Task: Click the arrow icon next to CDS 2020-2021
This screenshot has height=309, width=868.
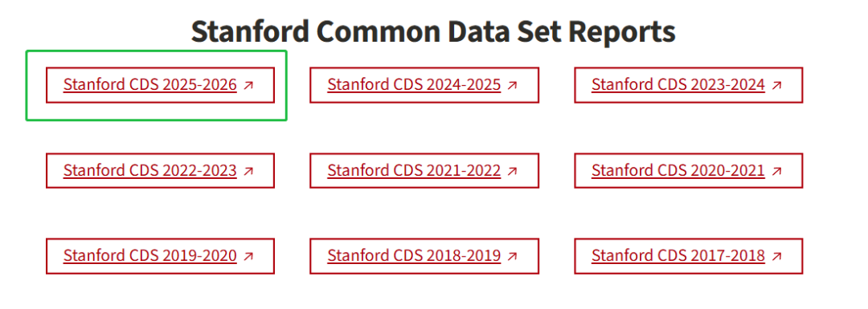Action: click(x=776, y=172)
